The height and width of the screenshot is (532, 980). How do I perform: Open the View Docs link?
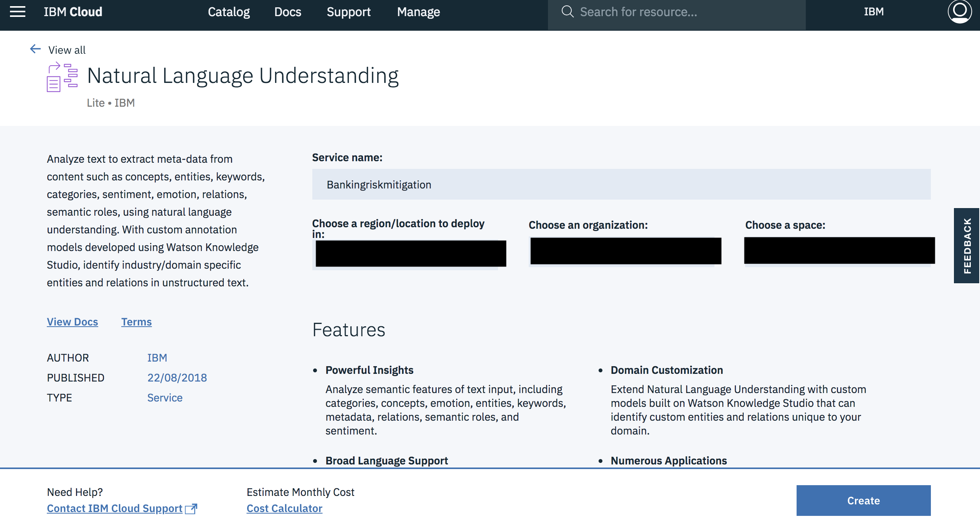coord(73,322)
